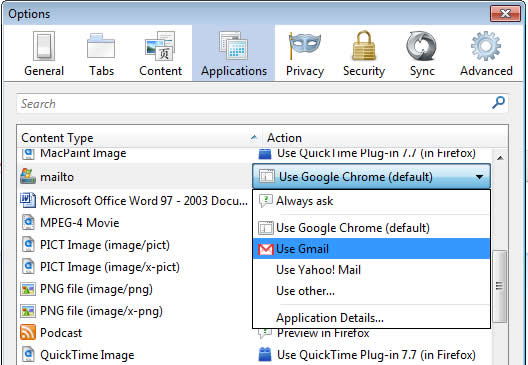This screenshot has height=365, width=528.
Task: Open the General settings icon
Action: pos(44,46)
